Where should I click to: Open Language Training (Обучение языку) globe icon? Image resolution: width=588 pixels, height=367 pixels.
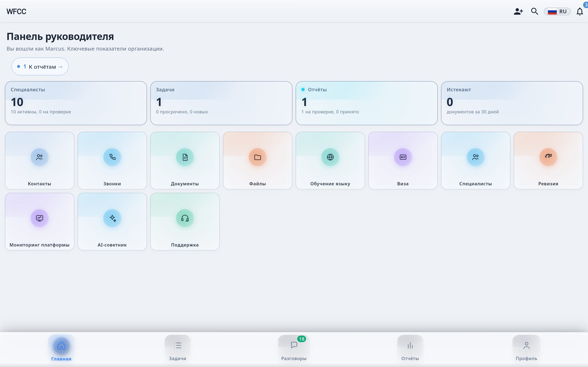point(330,157)
